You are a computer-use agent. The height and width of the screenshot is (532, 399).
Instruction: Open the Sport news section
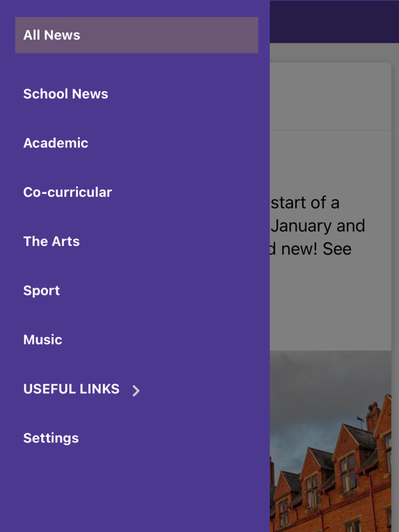click(x=41, y=290)
